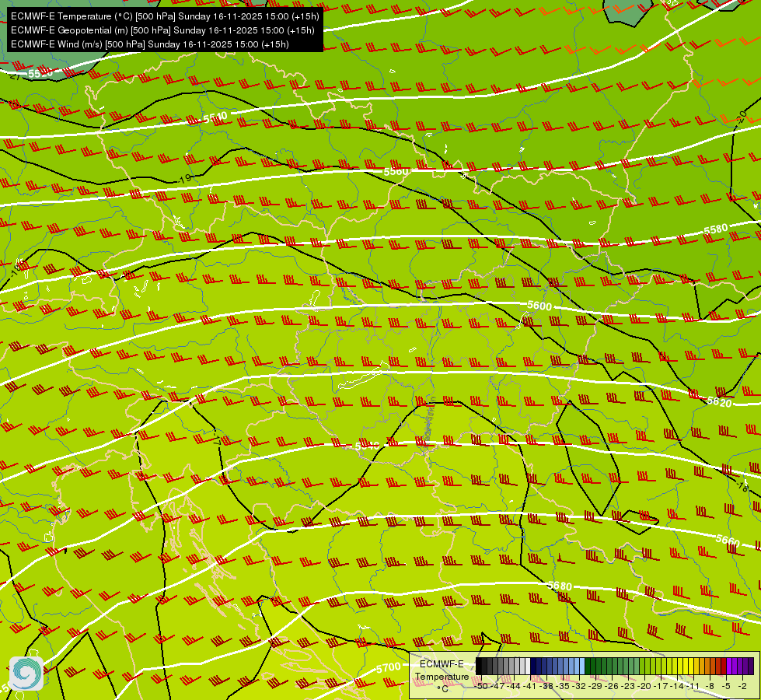761x700 pixels.
Task: Select the ECMWF-E Geopotential header line
Action: click(x=162, y=30)
